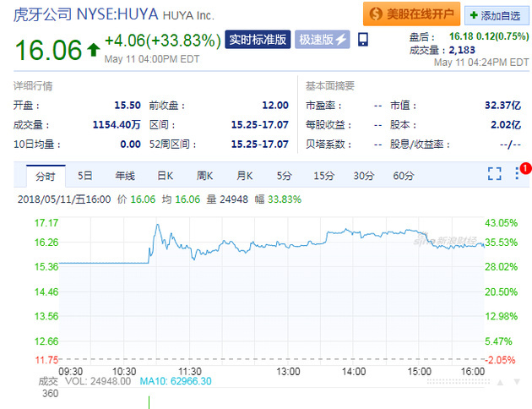Open the 年线 yearly chart tab
532x409 pixels.
[x=125, y=176]
